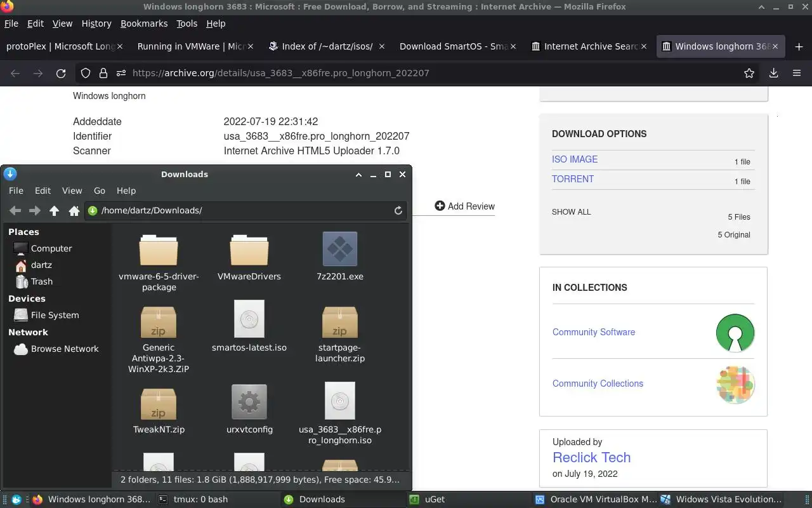Click Add Review button
The width and height of the screenshot is (812, 508).
coord(464,206)
